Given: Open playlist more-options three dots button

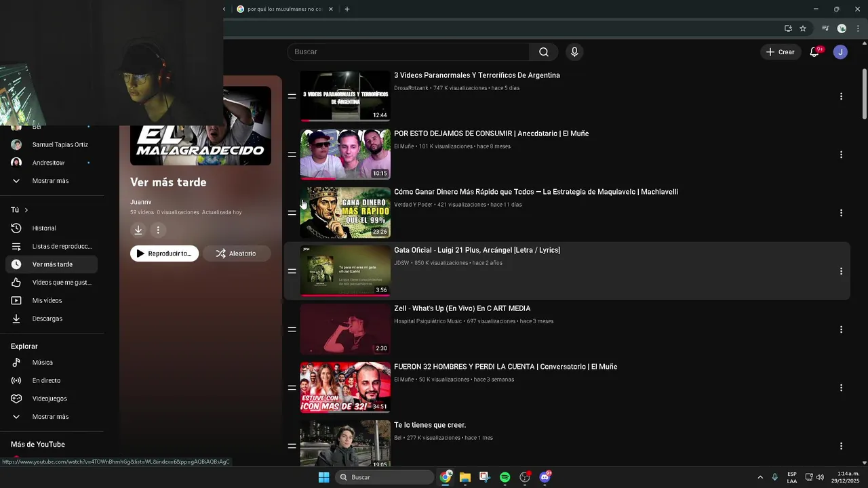Looking at the screenshot, I should [158, 230].
